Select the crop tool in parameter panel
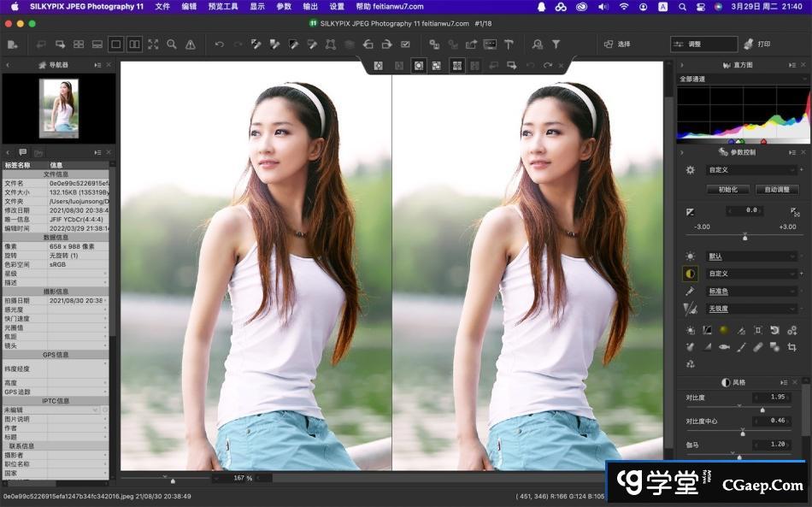This screenshot has height=507, width=812. click(x=791, y=346)
